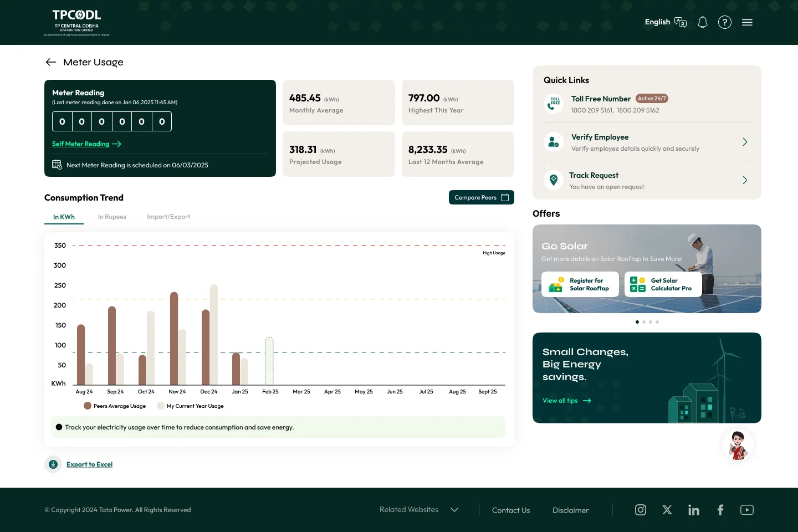Click the Toll Free phone icon
This screenshot has width=798, height=532.
click(x=554, y=103)
